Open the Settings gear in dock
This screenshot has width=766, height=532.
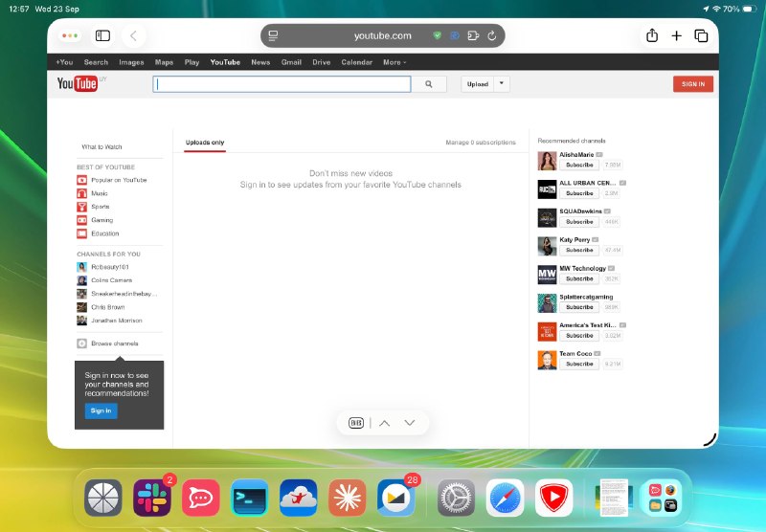click(x=457, y=498)
